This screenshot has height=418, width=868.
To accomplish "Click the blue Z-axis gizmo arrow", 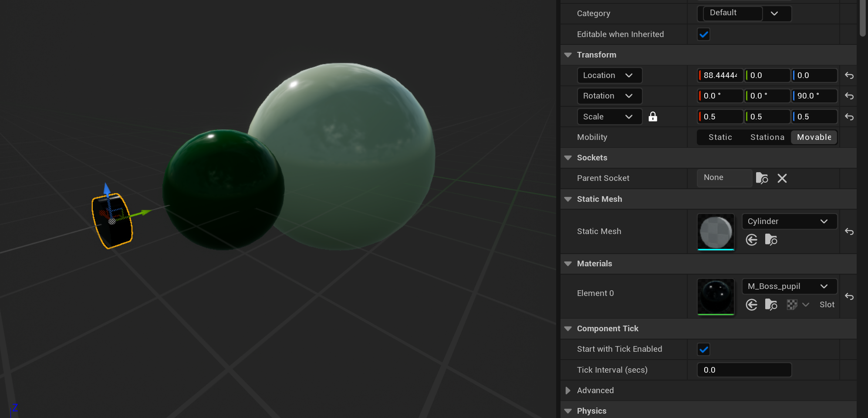I will (x=107, y=189).
